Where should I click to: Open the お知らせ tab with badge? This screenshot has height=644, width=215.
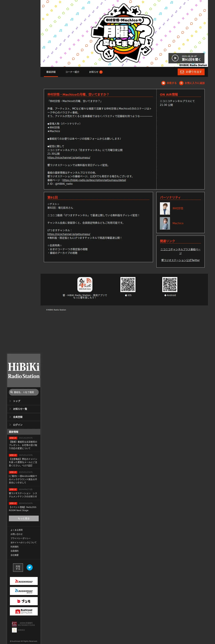pyautogui.click(x=96, y=72)
